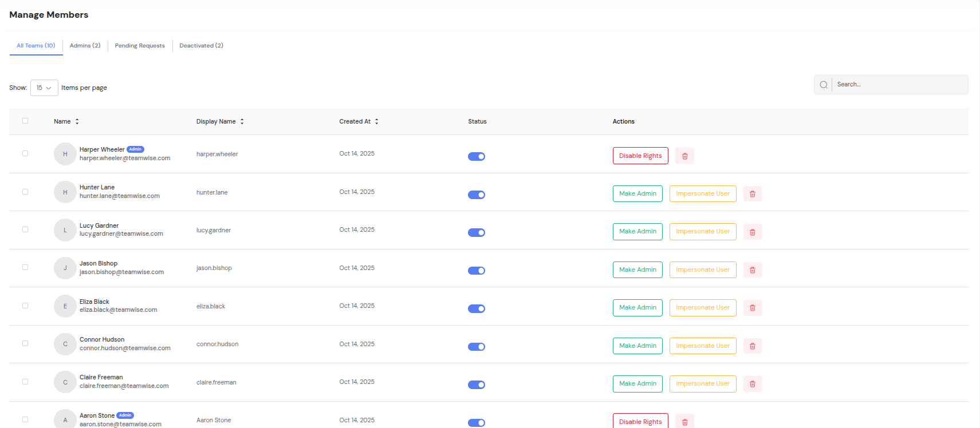The width and height of the screenshot is (980, 428).
Task: Switch to the Admins tab
Action: click(85, 46)
